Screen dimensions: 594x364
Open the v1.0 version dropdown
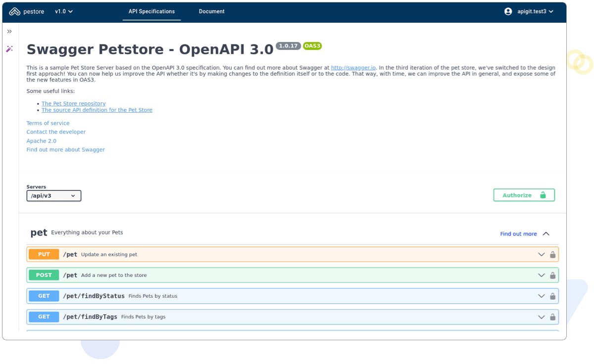tap(64, 11)
